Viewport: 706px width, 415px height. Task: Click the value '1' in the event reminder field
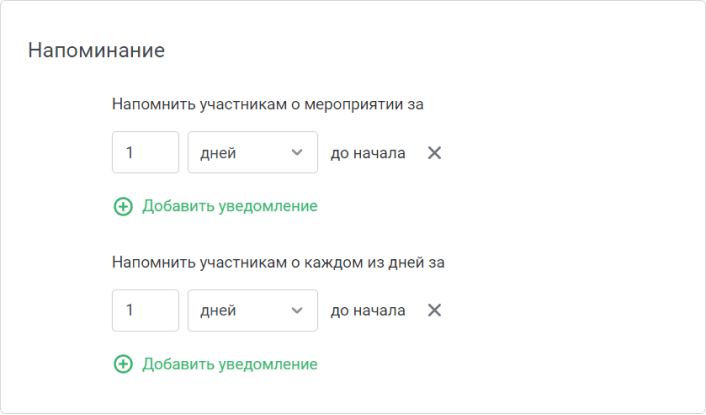pyautogui.click(x=130, y=153)
